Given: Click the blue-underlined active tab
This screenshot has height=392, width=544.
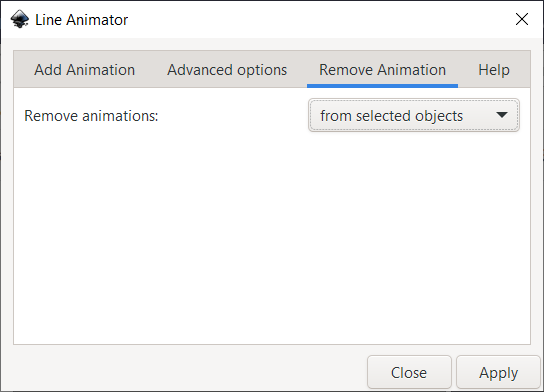Looking at the screenshot, I should [x=382, y=70].
